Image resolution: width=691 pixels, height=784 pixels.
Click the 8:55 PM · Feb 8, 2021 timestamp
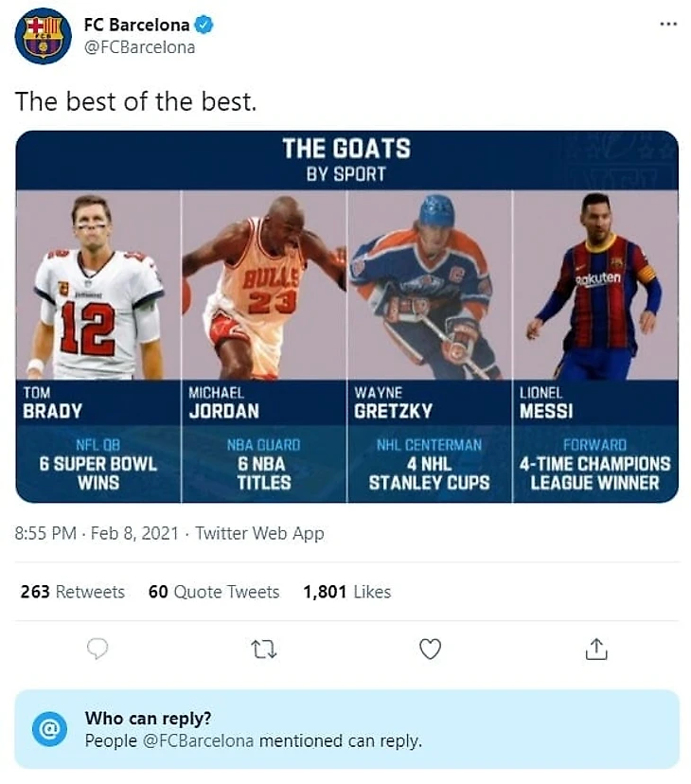coord(97,533)
